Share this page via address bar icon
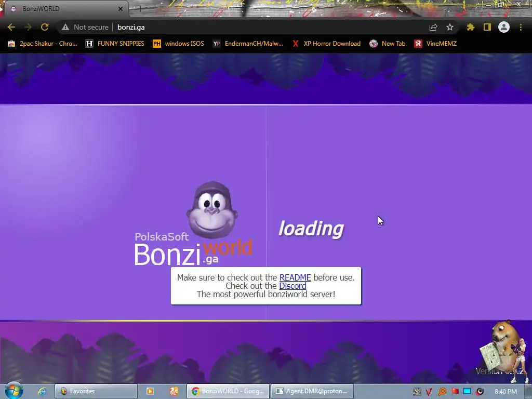This screenshot has width=532, height=399. [x=433, y=27]
